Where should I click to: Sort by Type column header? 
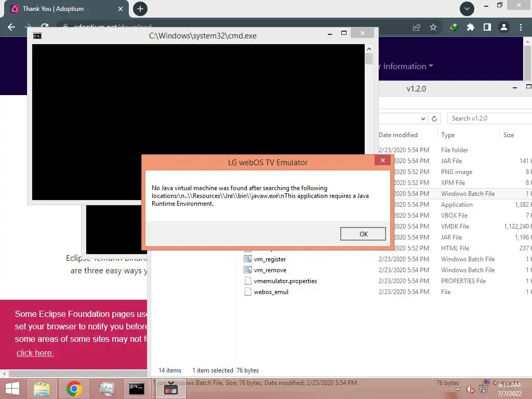coord(448,135)
